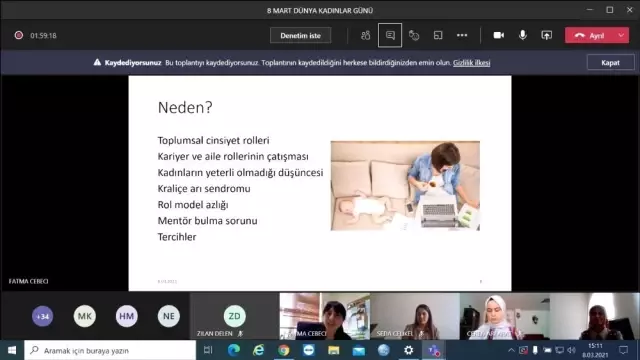Screen dimensions: 640x360
Task: Open Windows Settings from taskbar
Action: coord(409,350)
